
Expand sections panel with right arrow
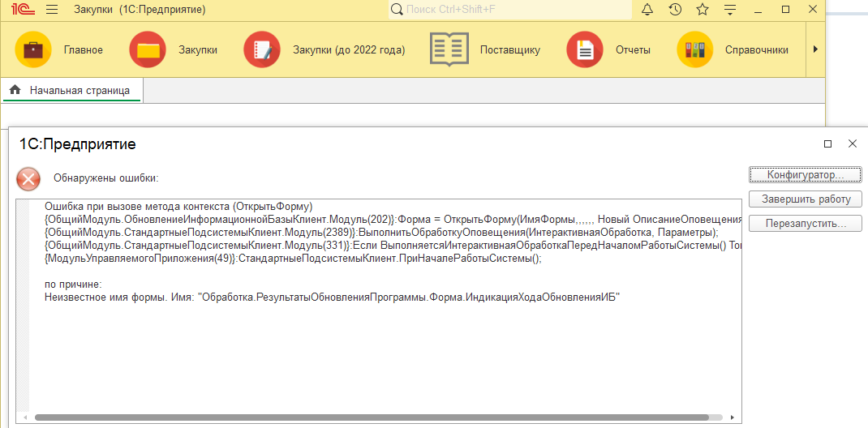pos(815,49)
